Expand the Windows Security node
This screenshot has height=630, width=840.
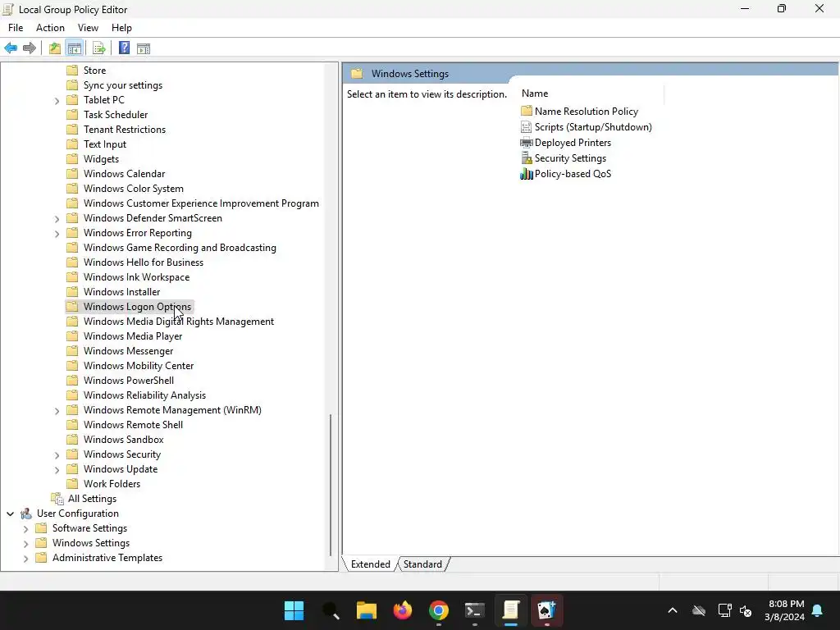[57, 454]
